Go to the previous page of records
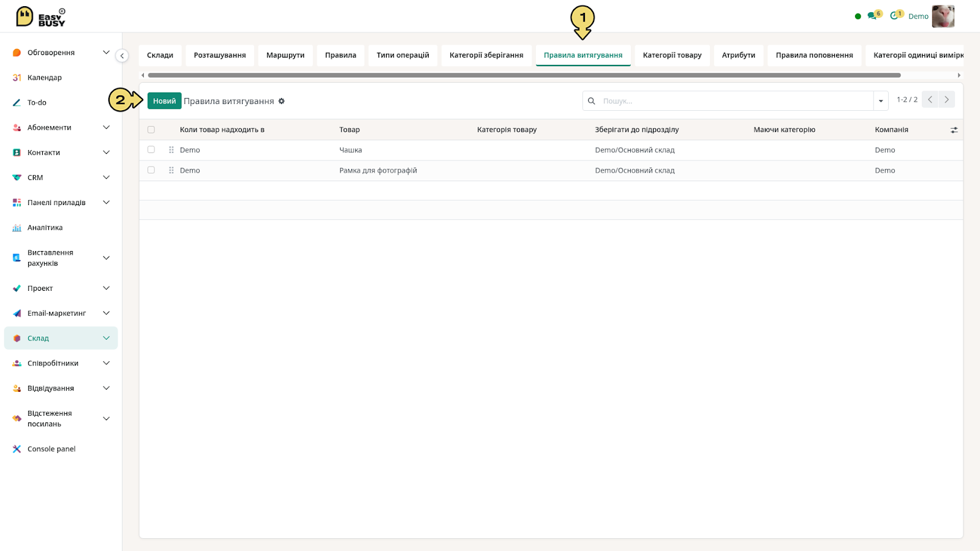Viewport: 980px width, 551px height. [930, 99]
